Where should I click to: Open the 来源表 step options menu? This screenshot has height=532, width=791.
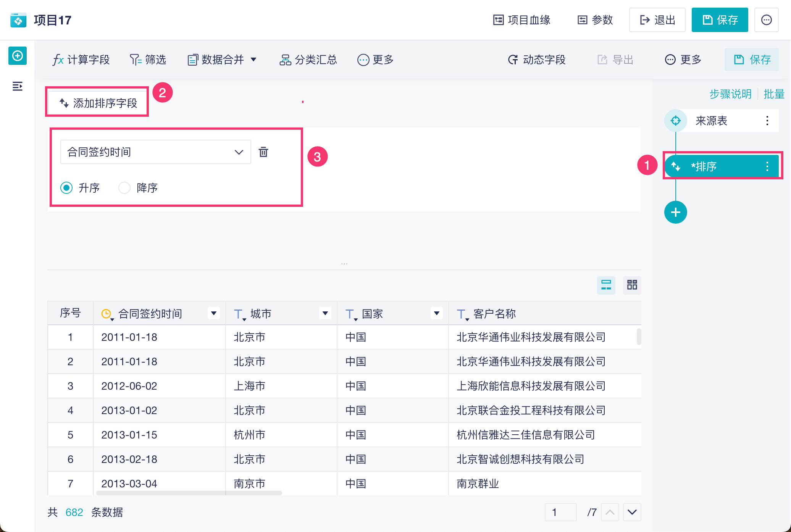pos(767,121)
